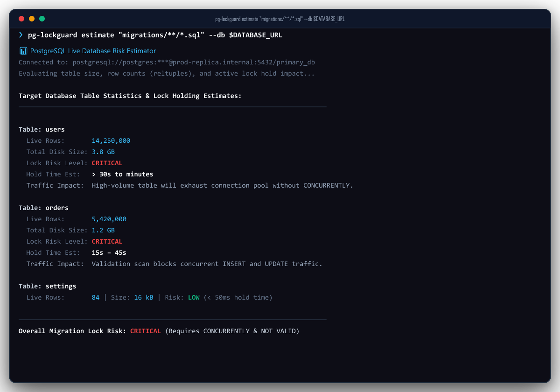Viewport: 560px width, 392px height.
Task: Click 'Overall Migration Lock Risk:' label
Action: (x=72, y=331)
